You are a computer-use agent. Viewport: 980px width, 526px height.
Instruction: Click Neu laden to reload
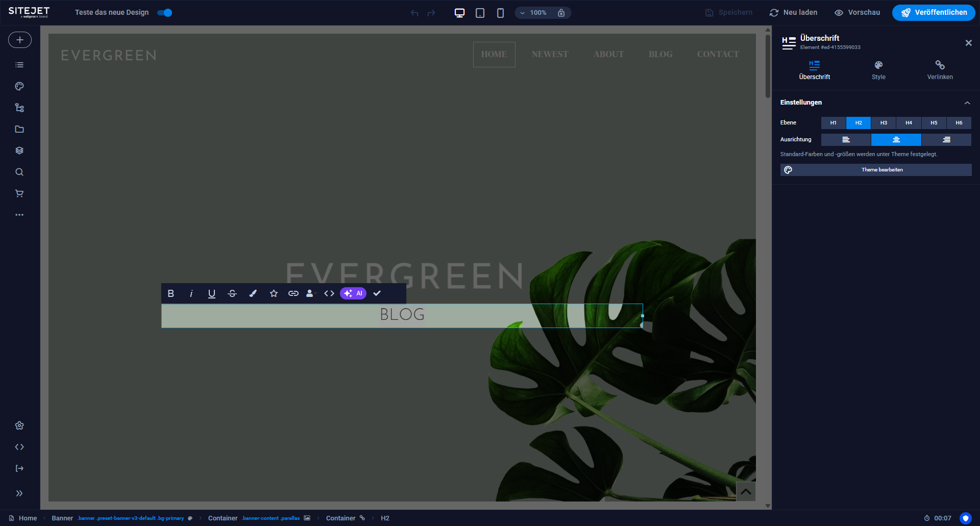794,13
